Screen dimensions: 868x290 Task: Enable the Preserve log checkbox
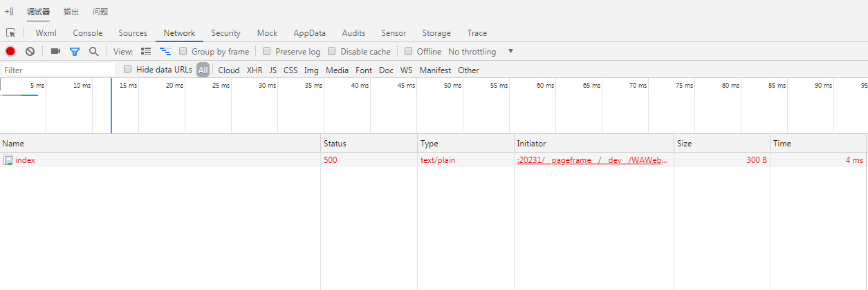coord(267,51)
